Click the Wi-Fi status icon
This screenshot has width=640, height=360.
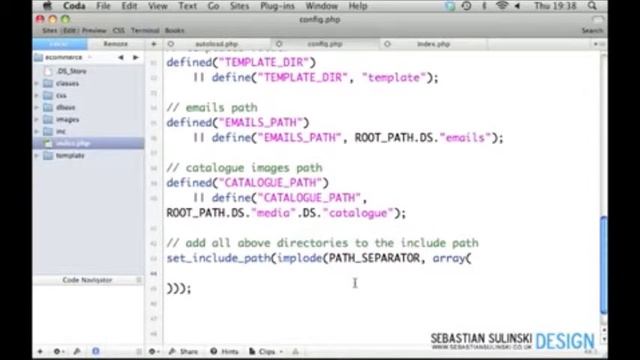pos(502,6)
